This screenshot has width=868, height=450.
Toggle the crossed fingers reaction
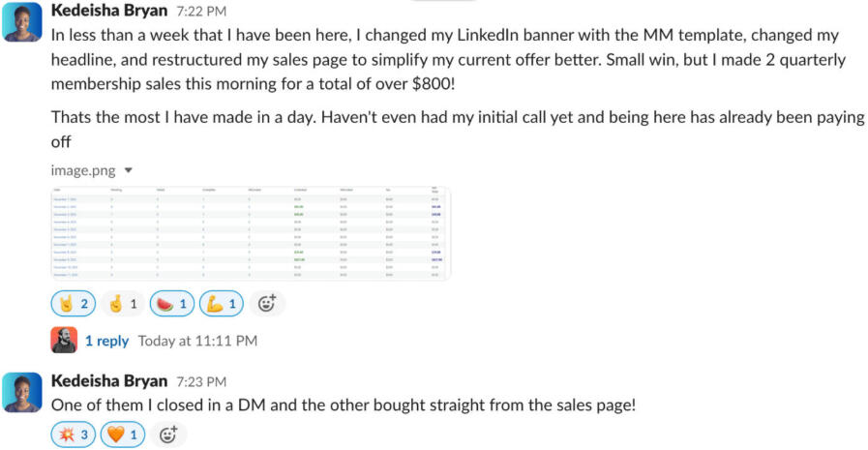[x=123, y=304]
